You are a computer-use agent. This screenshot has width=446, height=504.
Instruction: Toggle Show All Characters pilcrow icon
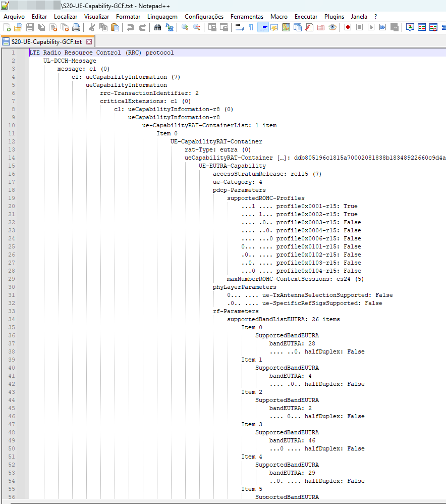tap(251, 28)
